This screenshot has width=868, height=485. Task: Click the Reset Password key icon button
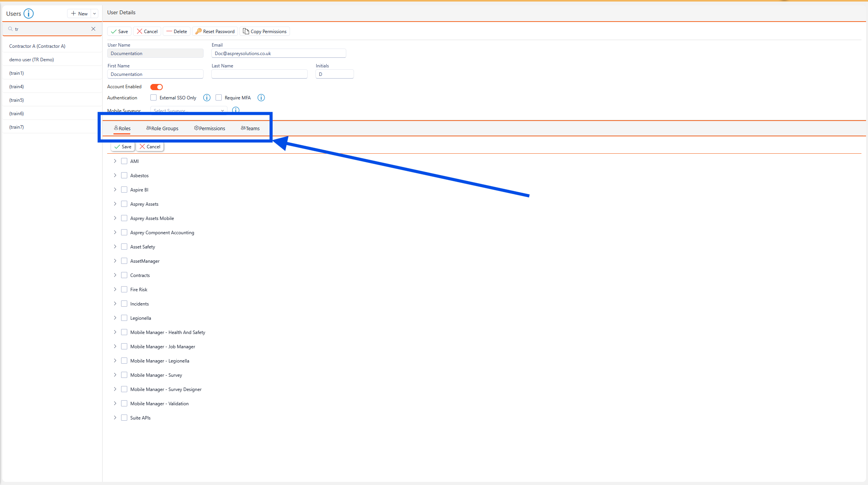tap(215, 32)
